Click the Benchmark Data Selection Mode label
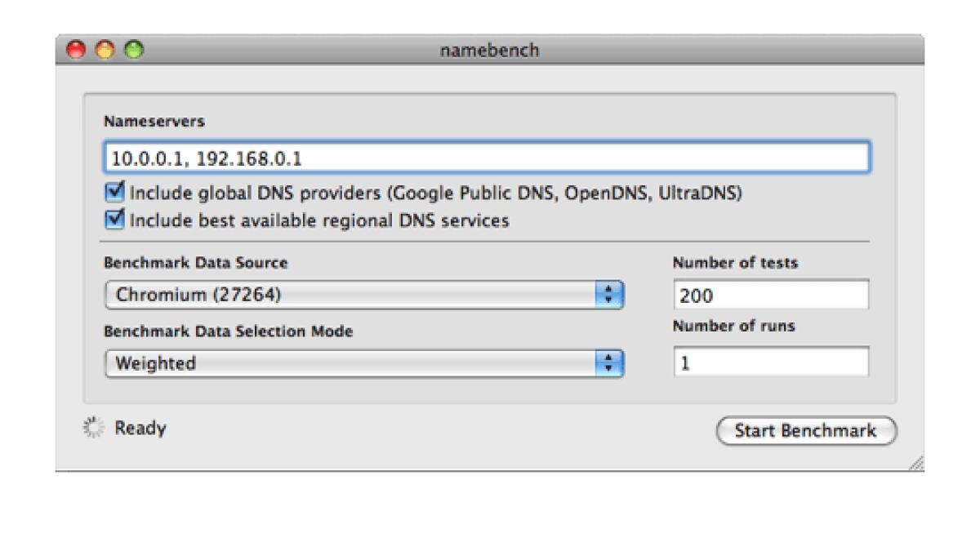The height and width of the screenshot is (547, 980). pyautogui.click(x=229, y=332)
